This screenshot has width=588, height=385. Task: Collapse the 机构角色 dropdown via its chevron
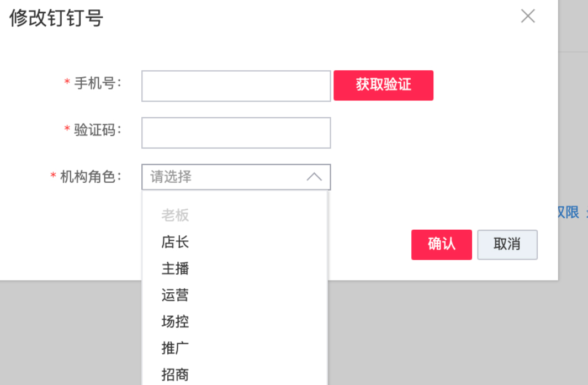[x=314, y=177]
